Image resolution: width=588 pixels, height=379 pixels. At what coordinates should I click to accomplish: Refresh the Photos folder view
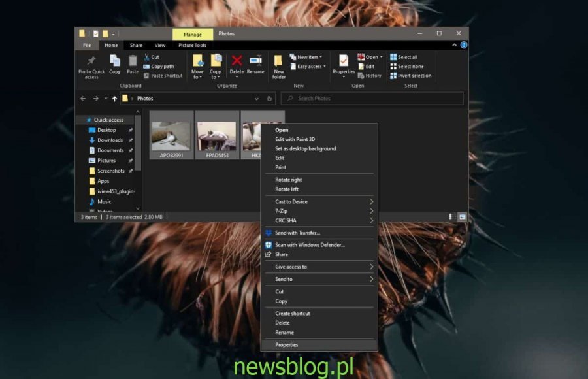(270, 99)
